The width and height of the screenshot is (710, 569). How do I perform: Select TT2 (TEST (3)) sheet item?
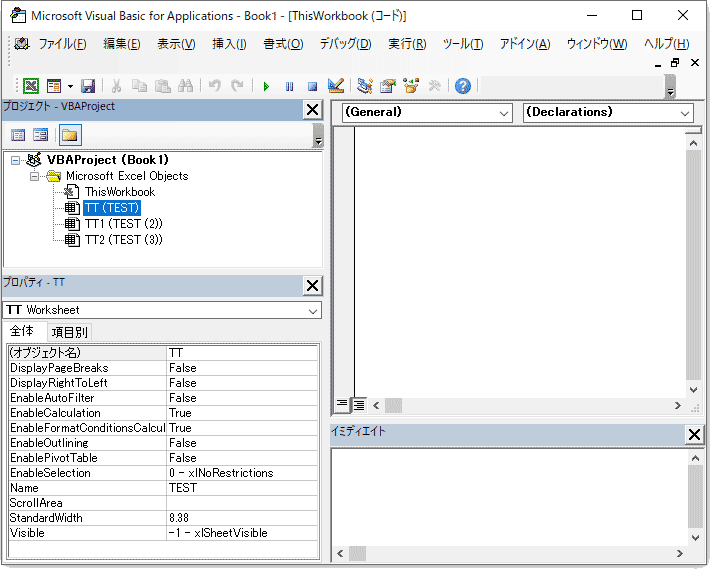(124, 239)
